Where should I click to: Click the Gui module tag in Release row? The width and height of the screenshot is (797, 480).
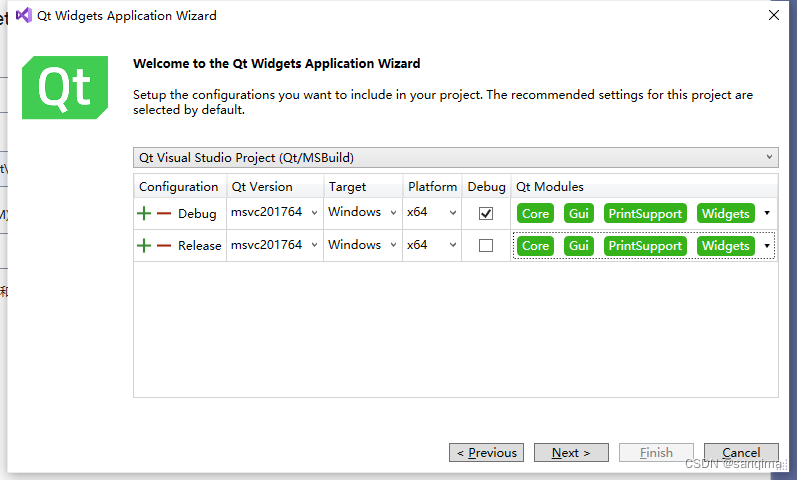pos(578,246)
